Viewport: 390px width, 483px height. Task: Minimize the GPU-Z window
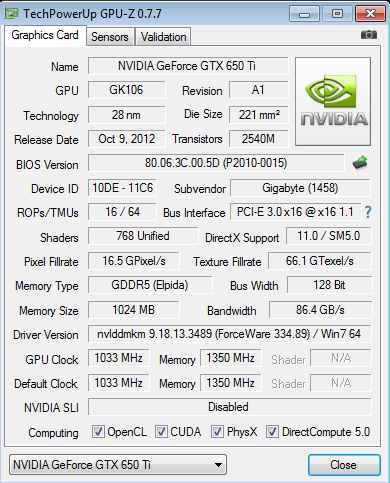tap(304, 14)
